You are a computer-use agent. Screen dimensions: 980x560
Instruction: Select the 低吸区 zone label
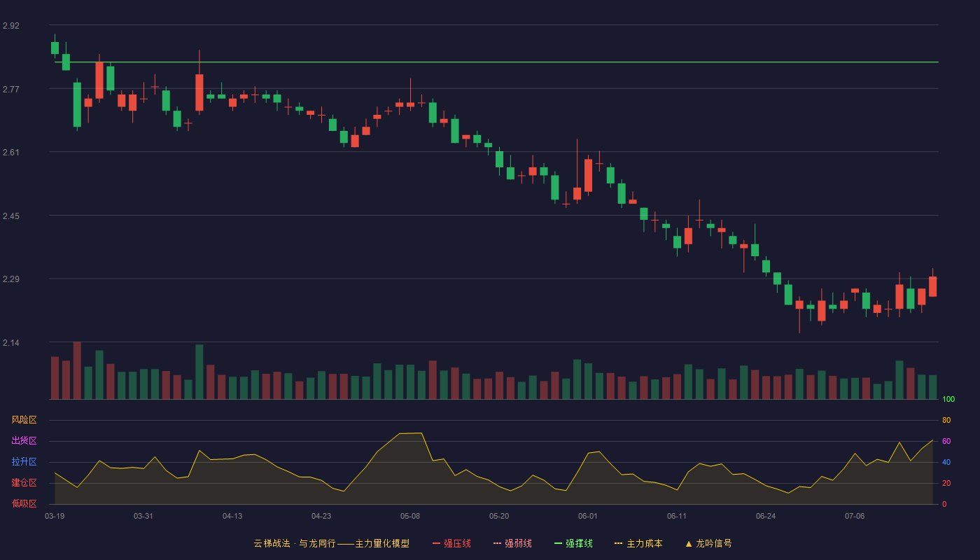pyautogui.click(x=24, y=503)
